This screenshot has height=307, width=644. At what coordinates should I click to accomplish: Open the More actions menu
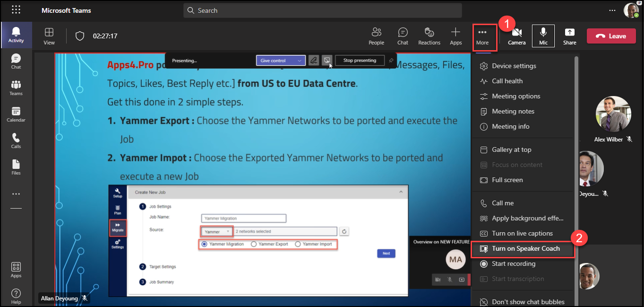pyautogui.click(x=482, y=36)
